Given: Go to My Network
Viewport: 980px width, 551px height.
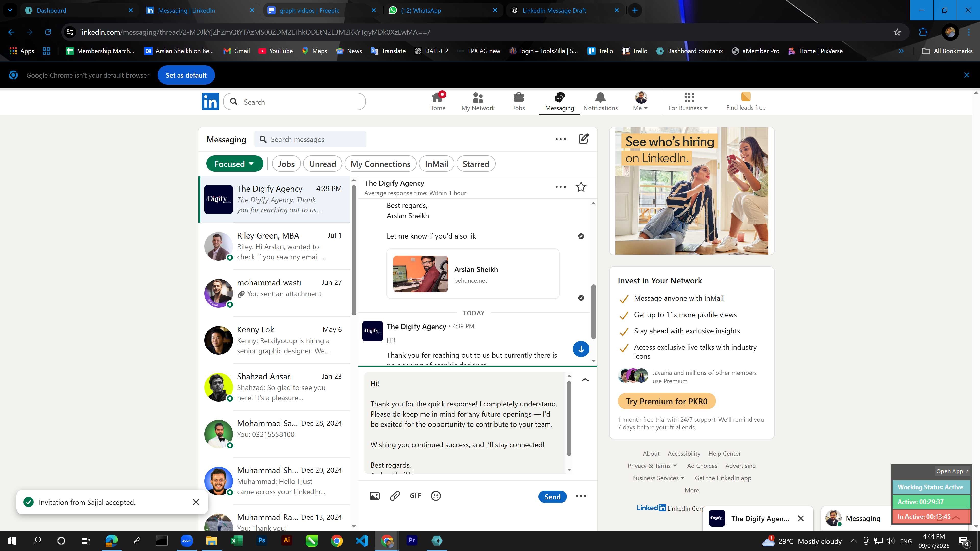Looking at the screenshot, I should (478, 102).
